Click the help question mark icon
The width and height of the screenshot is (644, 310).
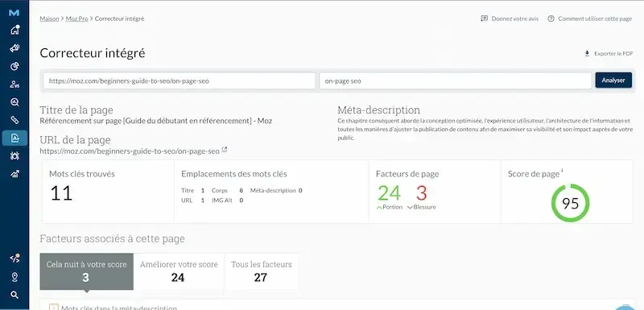(551, 19)
